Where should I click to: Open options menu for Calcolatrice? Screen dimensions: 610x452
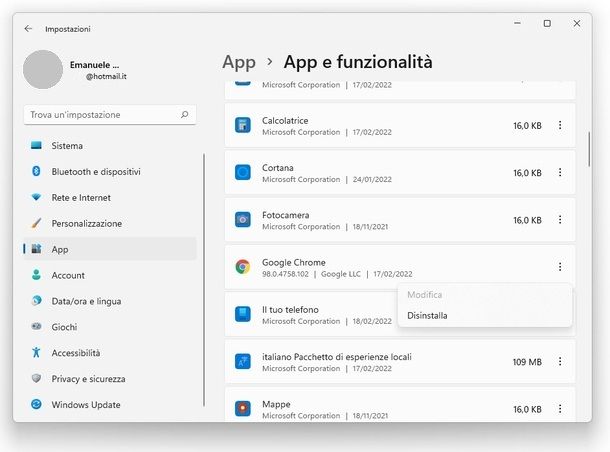tap(560, 125)
